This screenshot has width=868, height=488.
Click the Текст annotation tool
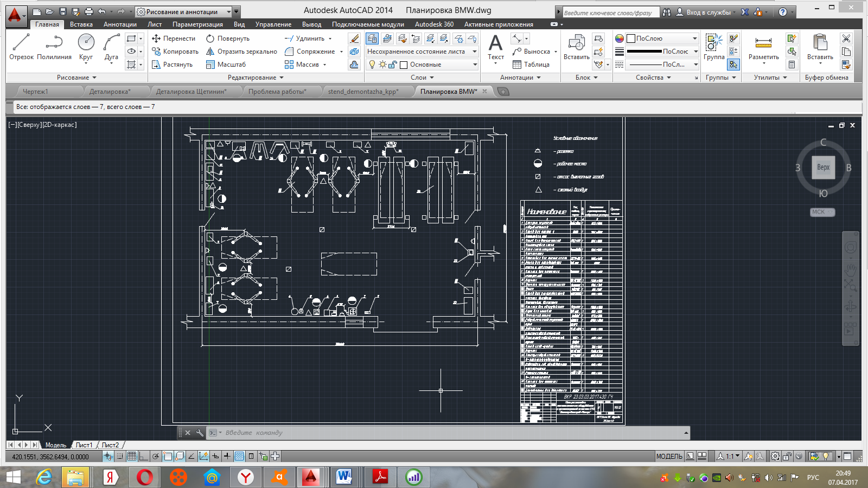pos(495,47)
